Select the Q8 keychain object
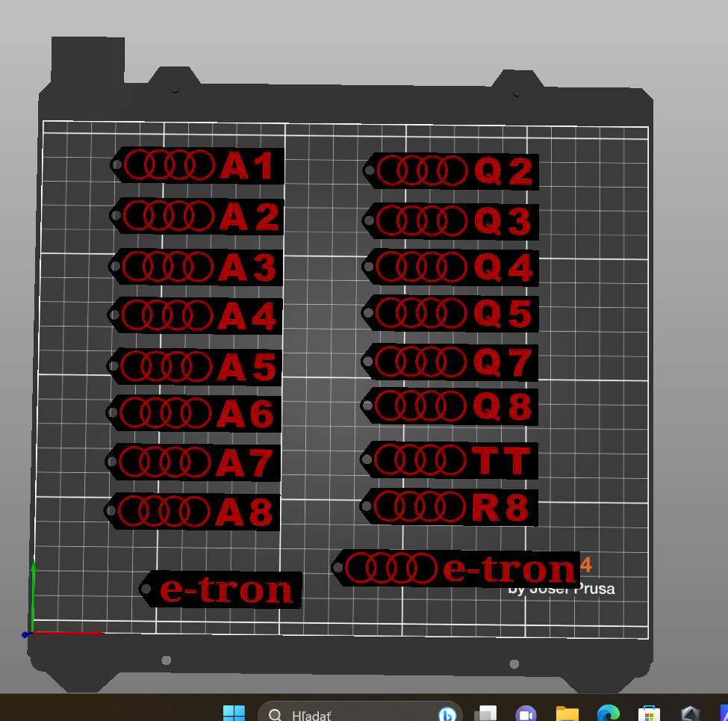The width and height of the screenshot is (728, 721). pyautogui.click(x=450, y=406)
